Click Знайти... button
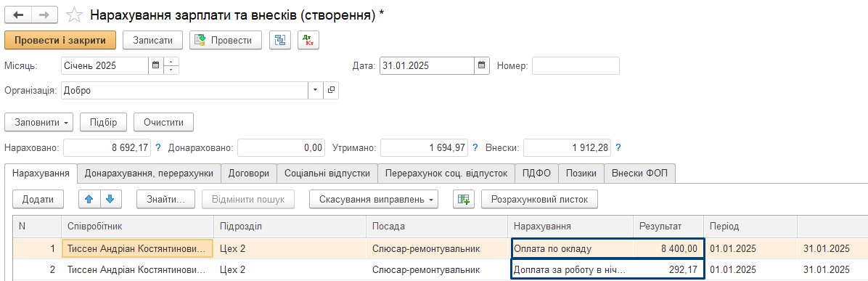The height and width of the screenshot is (281, 868). pyautogui.click(x=166, y=199)
